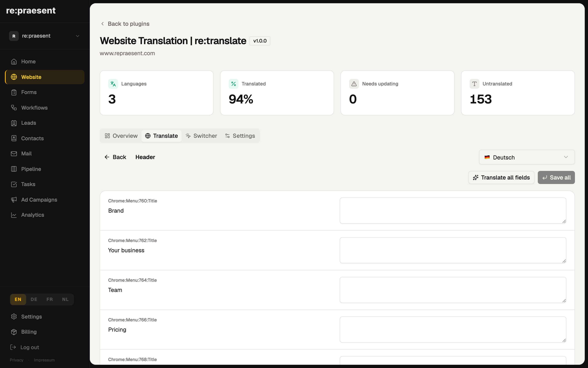
Task: Click the Contacts icon in sidebar
Action: (x=14, y=138)
